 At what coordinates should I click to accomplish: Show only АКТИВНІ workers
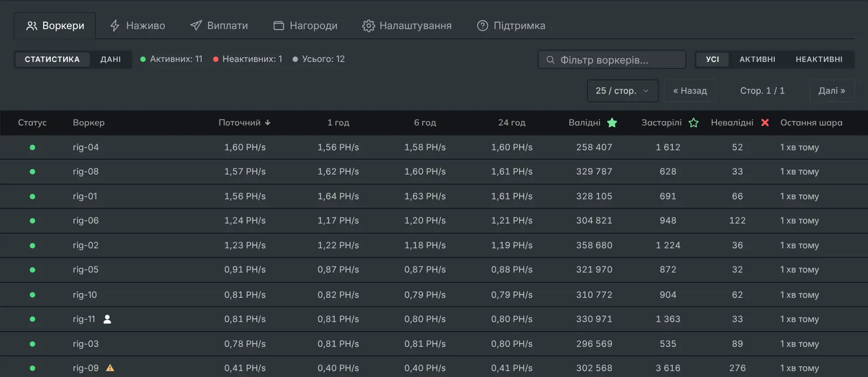(757, 59)
